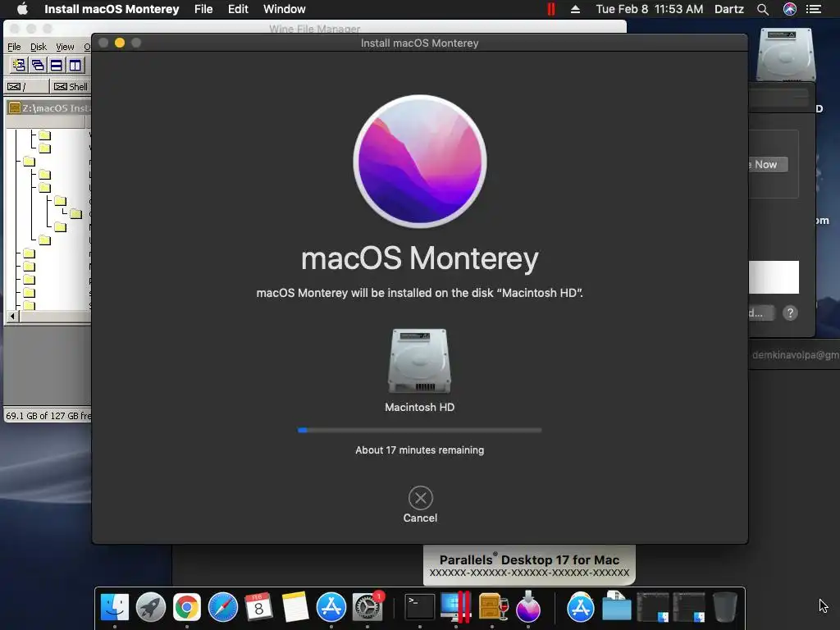Viewport: 840px width, 630px height.
Task: Open Notes from the Dock
Action: [x=295, y=607]
